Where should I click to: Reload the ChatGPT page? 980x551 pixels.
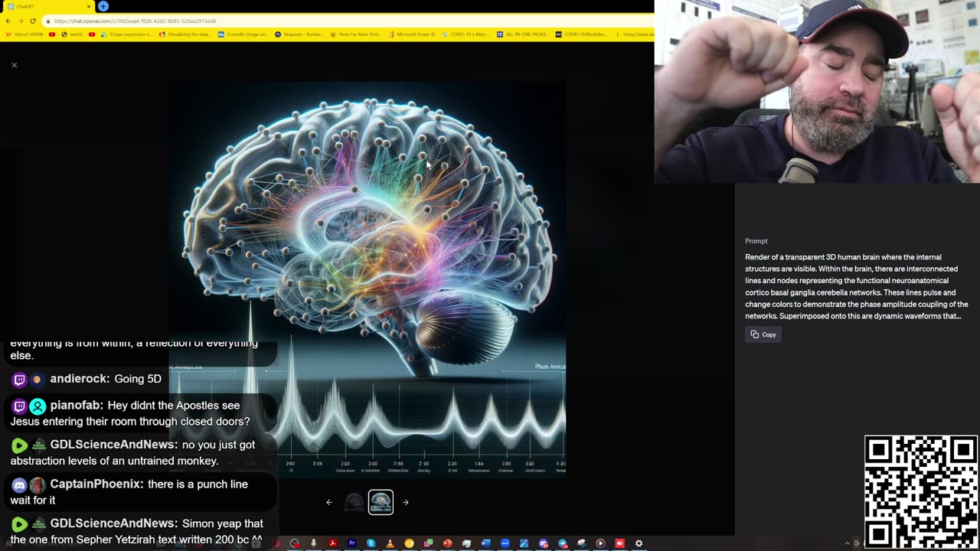(33, 21)
